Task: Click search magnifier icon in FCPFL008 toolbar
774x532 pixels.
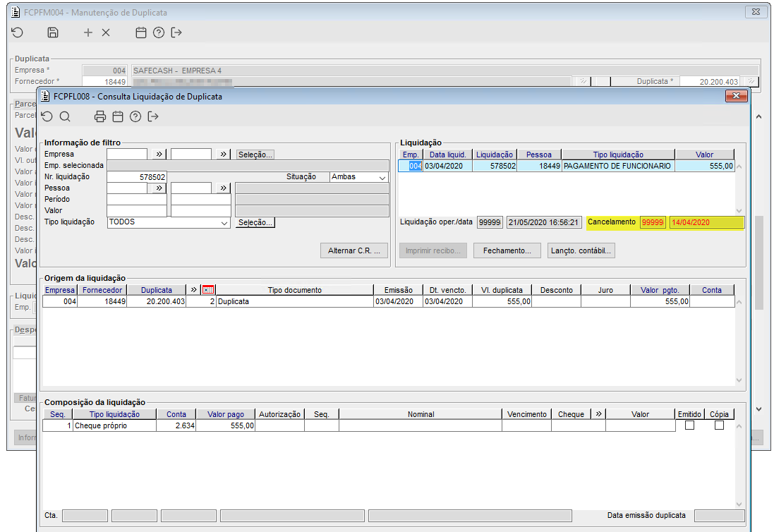Action: click(65, 116)
